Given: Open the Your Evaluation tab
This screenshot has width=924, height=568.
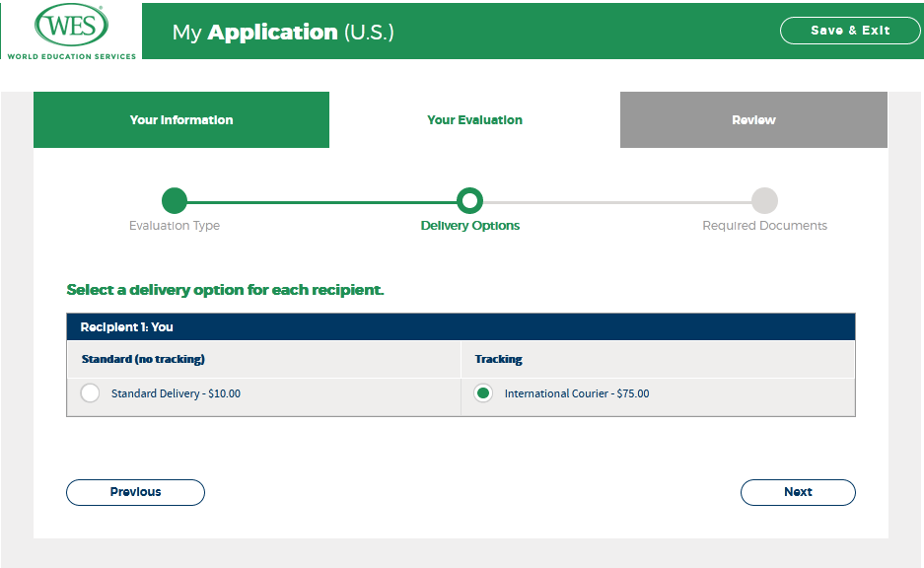Looking at the screenshot, I should coord(474,120).
